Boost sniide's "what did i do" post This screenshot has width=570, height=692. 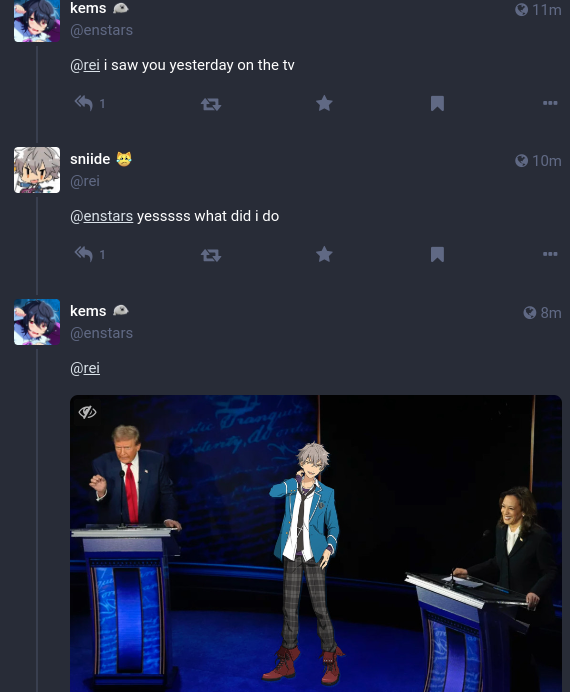point(211,255)
